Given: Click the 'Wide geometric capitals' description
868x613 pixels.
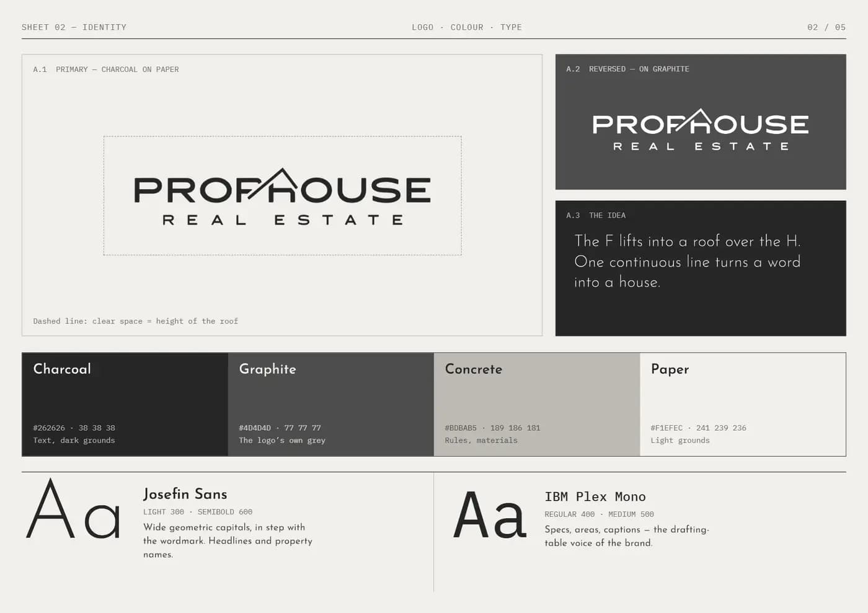Looking at the screenshot, I should click(x=228, y=540).
